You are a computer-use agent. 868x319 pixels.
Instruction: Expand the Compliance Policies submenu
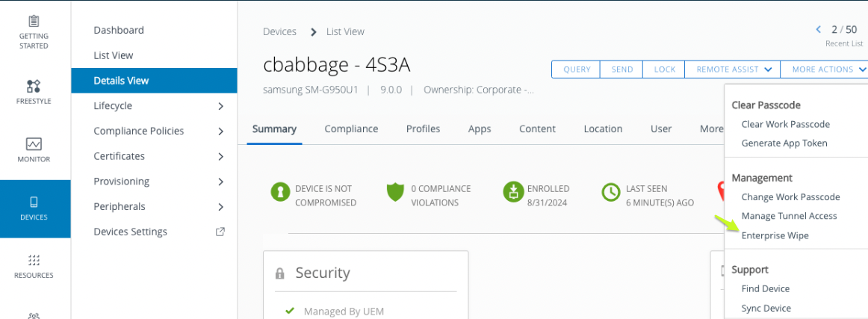pos(220,131)
